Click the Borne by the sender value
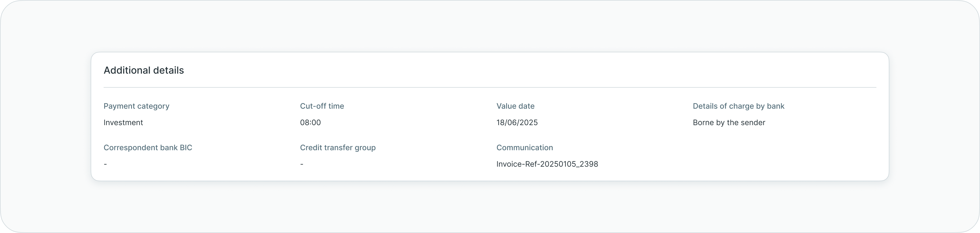Image resolution: width=980 pixels, height=233 pixels. coord(729,122)
